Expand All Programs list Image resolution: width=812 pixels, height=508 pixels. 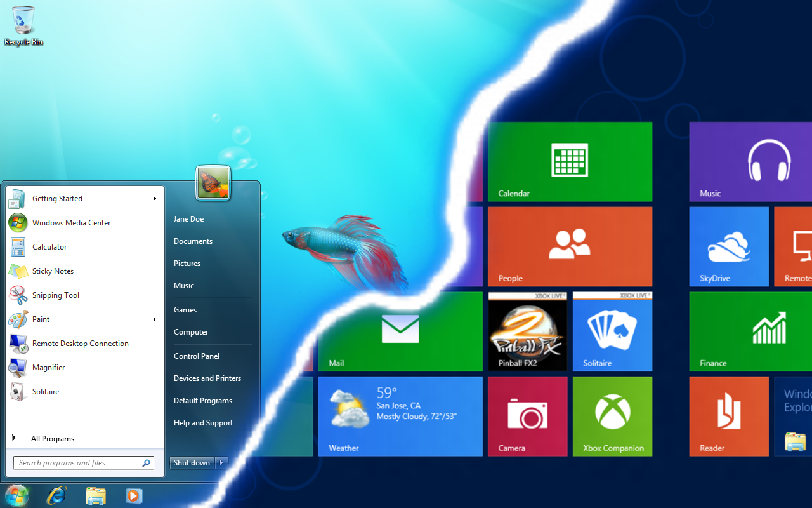pyautogui.click(x=85, y=439)
